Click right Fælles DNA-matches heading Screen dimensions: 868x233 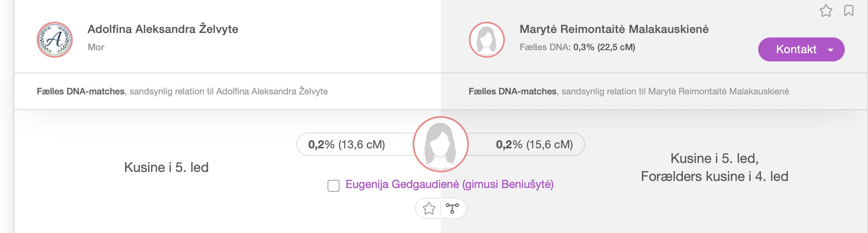(x=513, y=91)
